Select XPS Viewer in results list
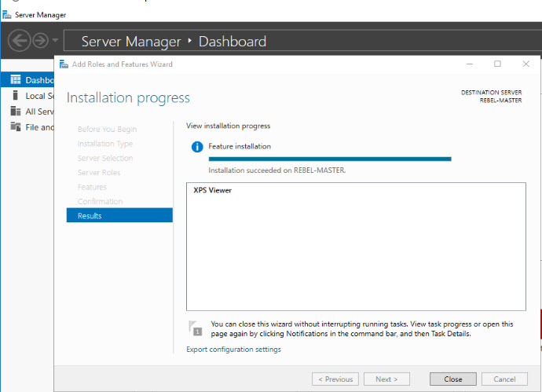The height and width of the screenshot is (392, 542). [213, 190]
